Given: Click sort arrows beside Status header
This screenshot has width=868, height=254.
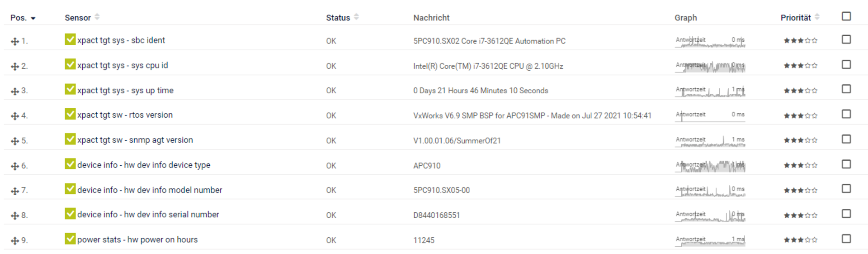Looking at the screenshot, I should pos(356,17).
